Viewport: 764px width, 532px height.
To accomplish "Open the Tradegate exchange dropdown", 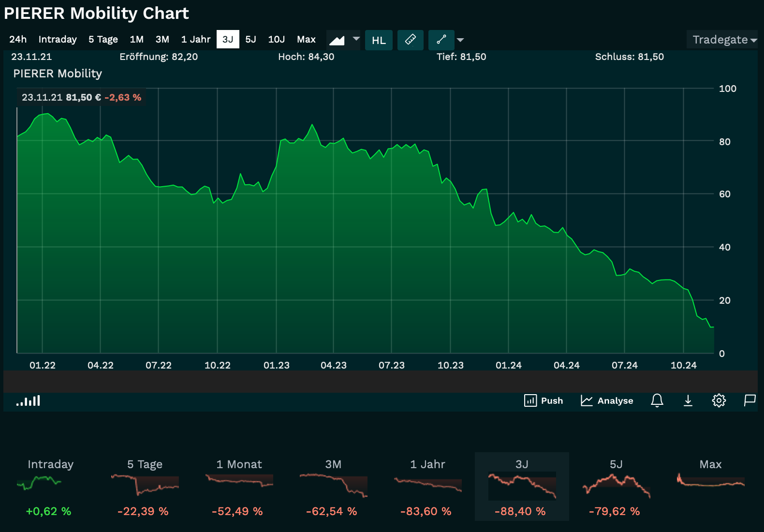I will [x=722, y=39].
